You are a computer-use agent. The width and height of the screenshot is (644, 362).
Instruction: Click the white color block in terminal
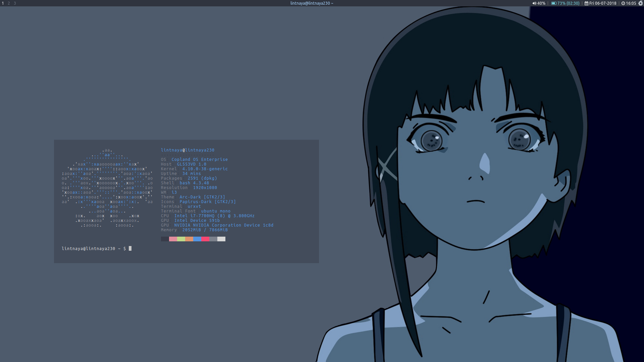coord(221,239)
